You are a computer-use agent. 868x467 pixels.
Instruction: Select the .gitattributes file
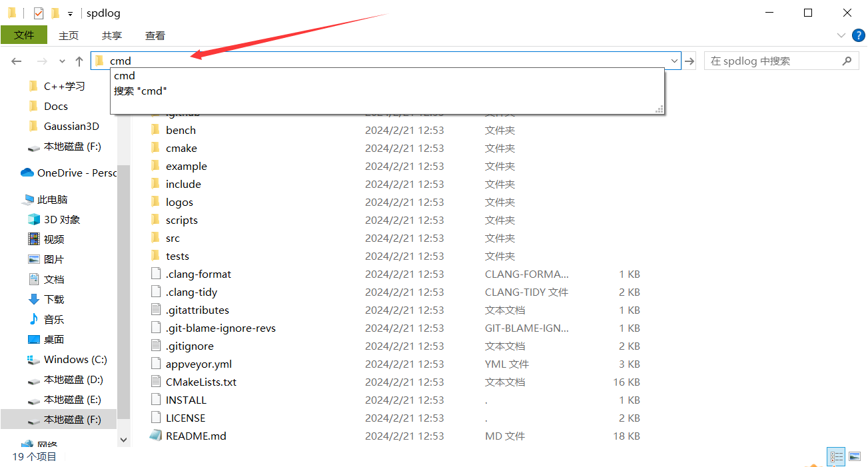point(197,310)
